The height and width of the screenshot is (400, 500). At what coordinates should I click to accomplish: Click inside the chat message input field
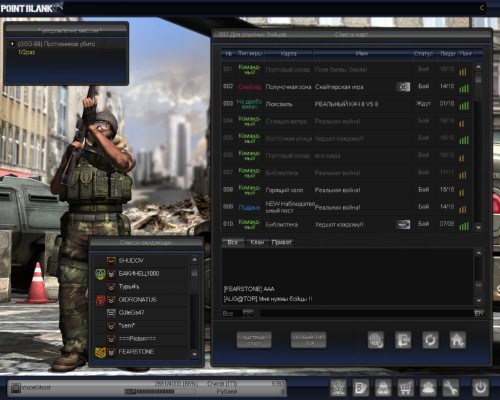point(367,313)
